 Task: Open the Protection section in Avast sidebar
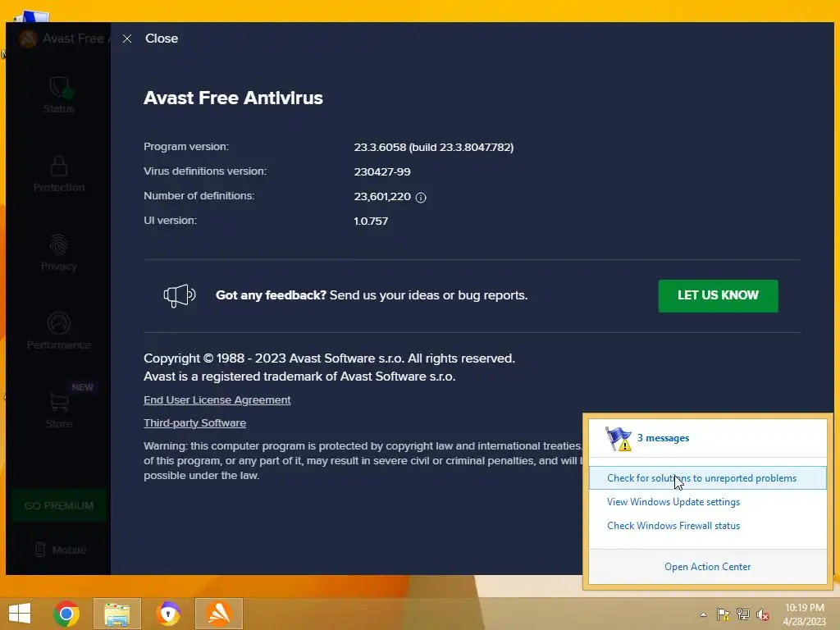(59, 174)
